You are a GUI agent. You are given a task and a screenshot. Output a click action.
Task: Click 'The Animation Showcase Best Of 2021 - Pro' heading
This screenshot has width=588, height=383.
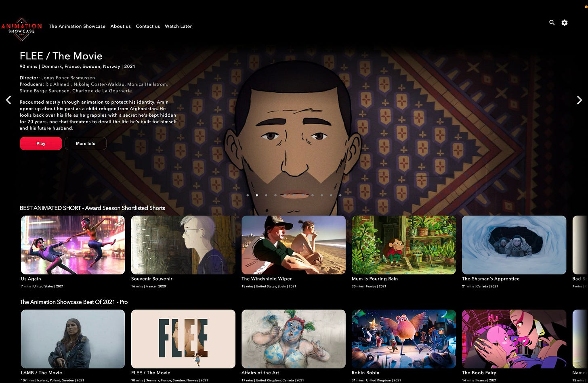click(74, 302)
